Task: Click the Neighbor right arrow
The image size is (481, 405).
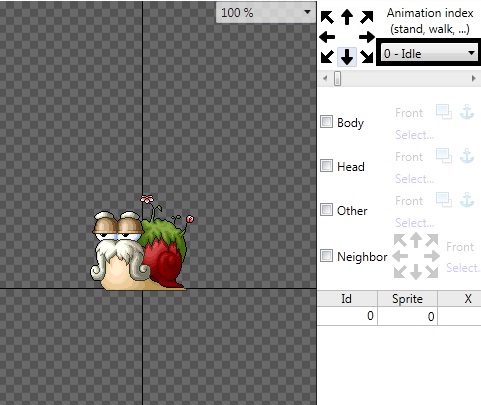Action: (x=432, y=256)
